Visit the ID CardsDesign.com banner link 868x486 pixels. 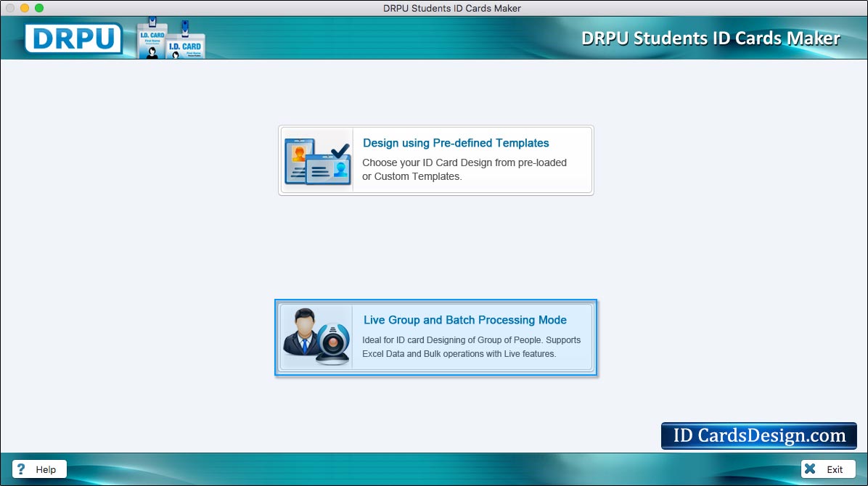point(759,436)
